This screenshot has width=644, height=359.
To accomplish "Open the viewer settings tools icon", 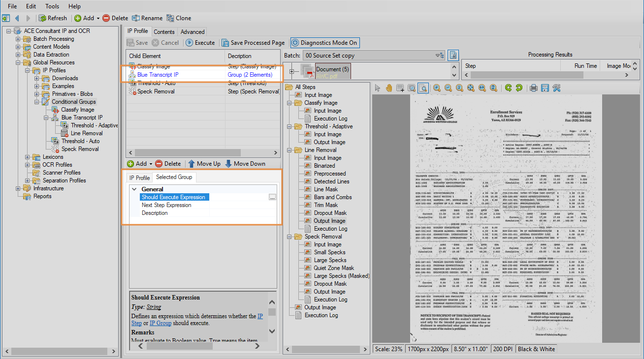I will click(556, 88).
